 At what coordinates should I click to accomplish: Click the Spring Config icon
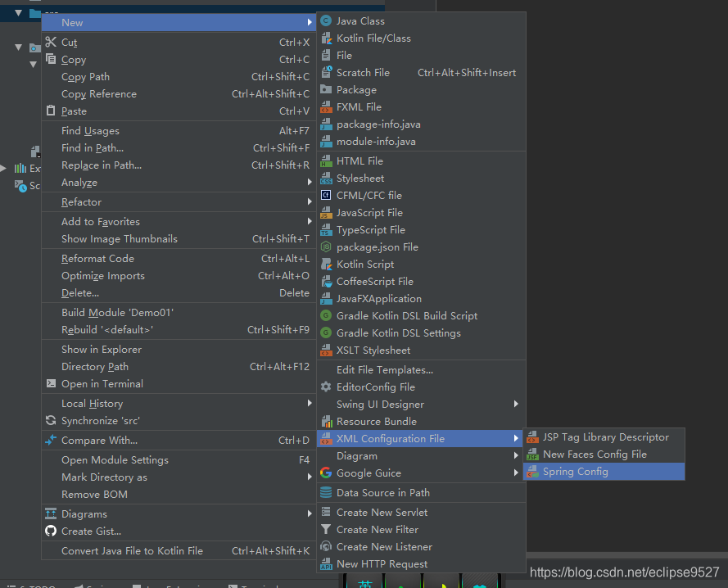click(x=533, y=472)
